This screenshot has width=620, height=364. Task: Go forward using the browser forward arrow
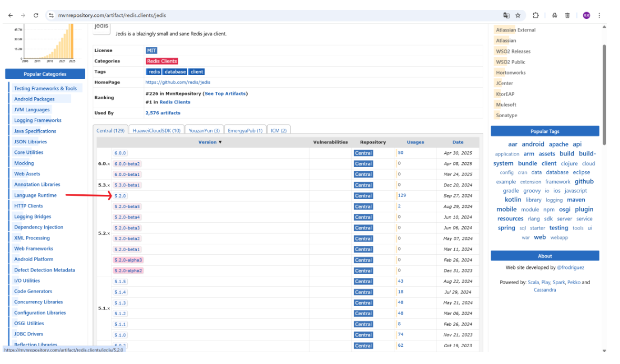pyautogui.click(x=23, y=15)
